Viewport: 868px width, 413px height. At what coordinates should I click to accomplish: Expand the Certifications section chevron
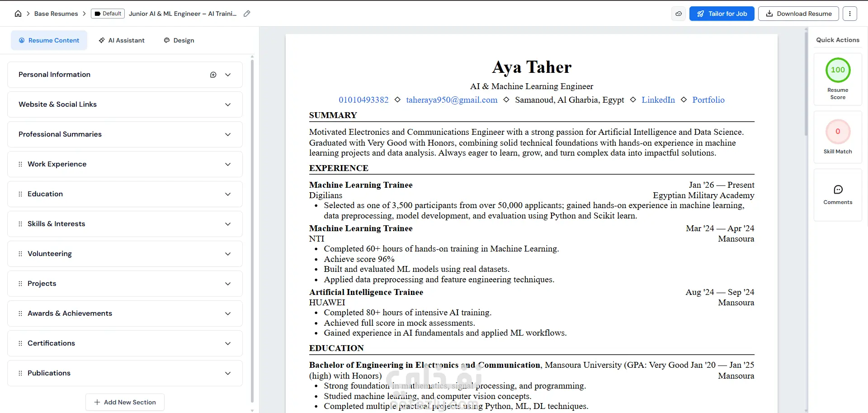[228, 343]
